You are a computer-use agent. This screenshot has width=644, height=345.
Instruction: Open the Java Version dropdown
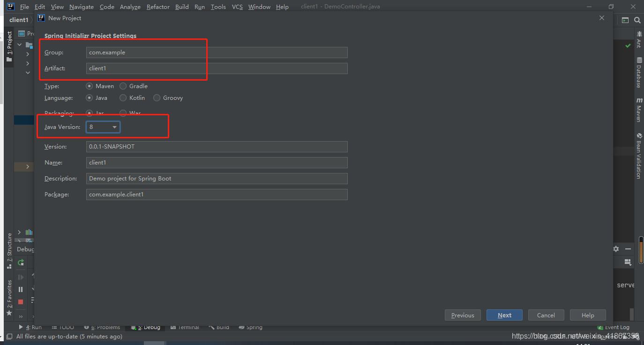click(x=103, y=127)
